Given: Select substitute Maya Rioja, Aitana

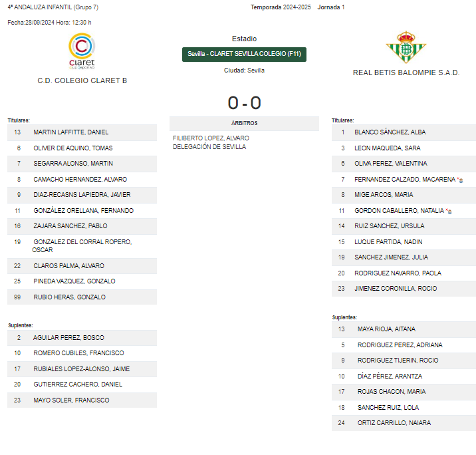Looking at the screenshot, I should (x=404, y=329).
